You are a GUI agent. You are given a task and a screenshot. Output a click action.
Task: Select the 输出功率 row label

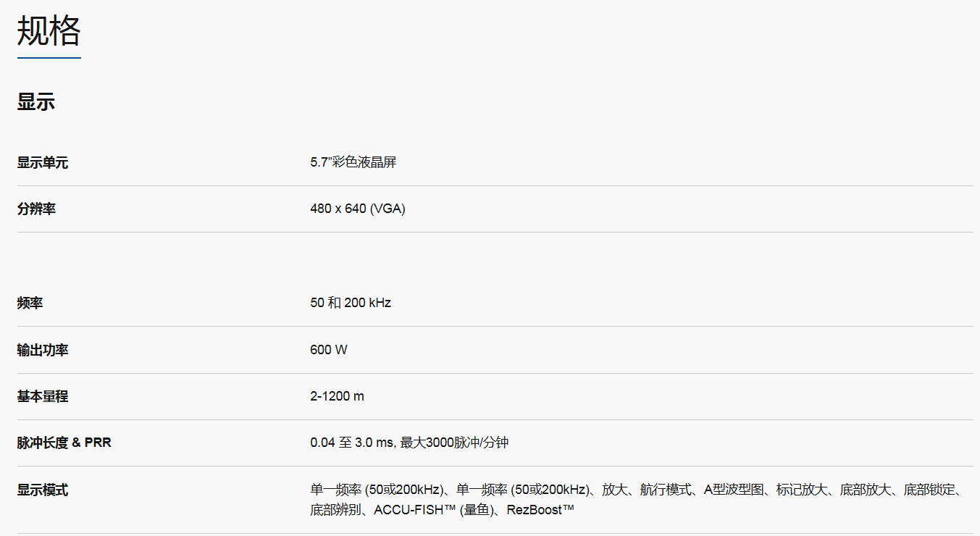pyautogui.click(x=43, y=350)
